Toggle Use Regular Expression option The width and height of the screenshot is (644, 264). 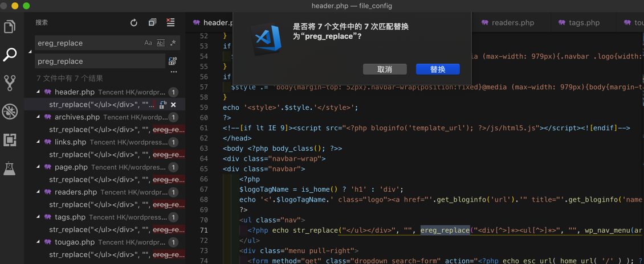(173, 43)
